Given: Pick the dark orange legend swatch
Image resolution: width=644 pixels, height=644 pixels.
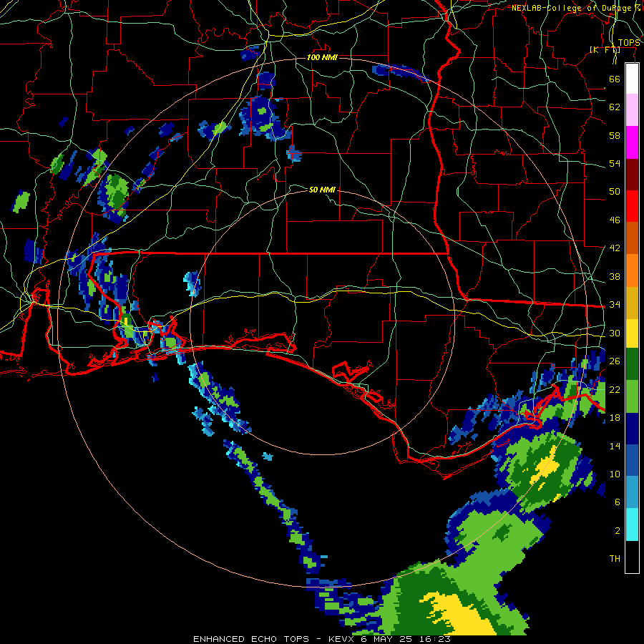Looking at the screenshot, I should coord(632,238).
